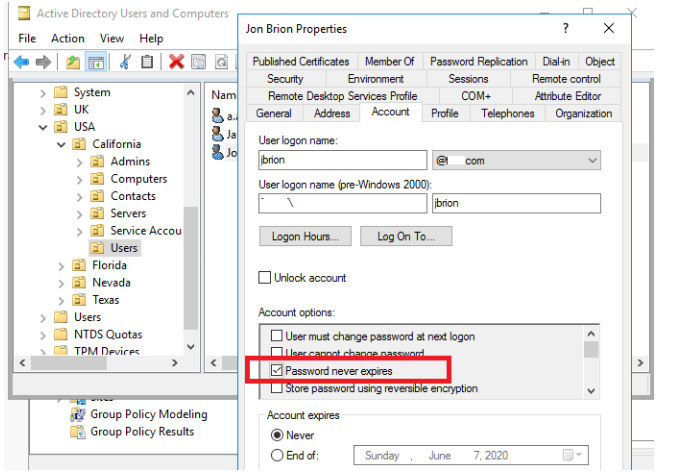This screenshot has height=472, width=676.
Task: Click the Paste clipboard icon
Action: [147, 62]
